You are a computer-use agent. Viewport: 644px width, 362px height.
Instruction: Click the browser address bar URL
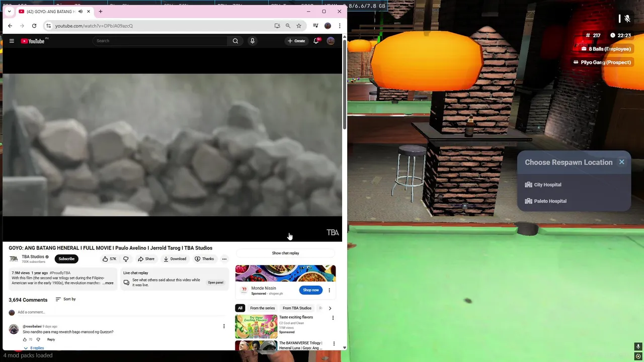[x=94, y=26]
